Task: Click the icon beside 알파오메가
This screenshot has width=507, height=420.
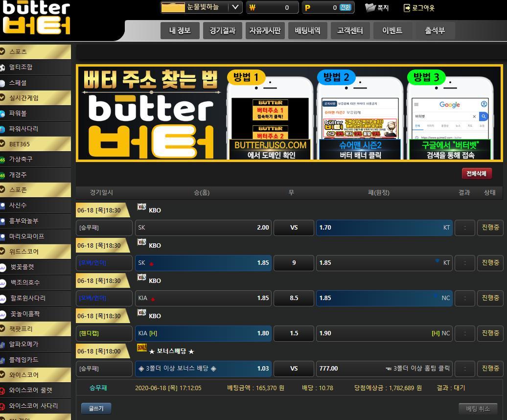Action: point(2,345)
